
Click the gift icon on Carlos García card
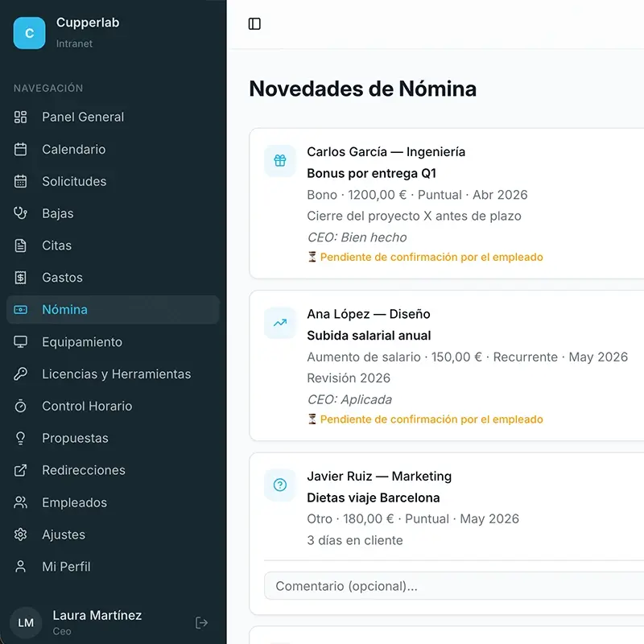click(x=280, y=160)
